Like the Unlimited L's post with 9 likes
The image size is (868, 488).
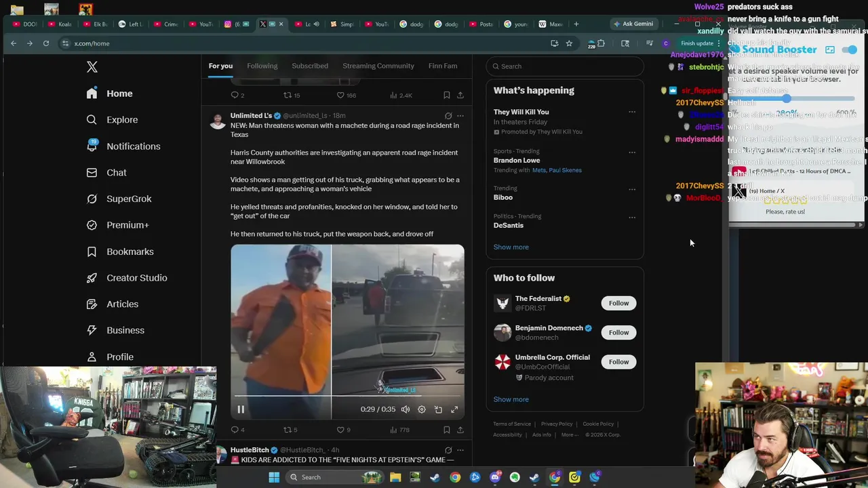click(344, 430)
